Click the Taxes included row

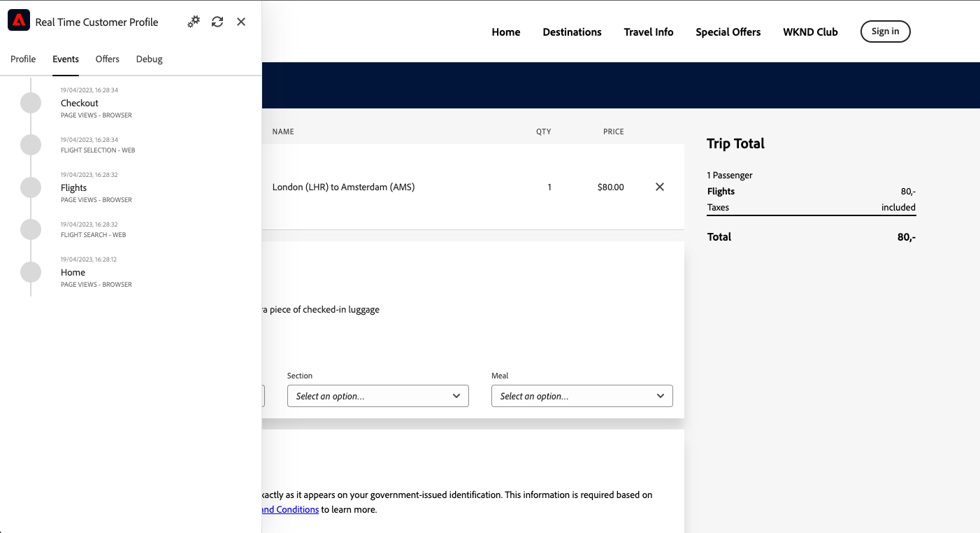coord(812,207)
